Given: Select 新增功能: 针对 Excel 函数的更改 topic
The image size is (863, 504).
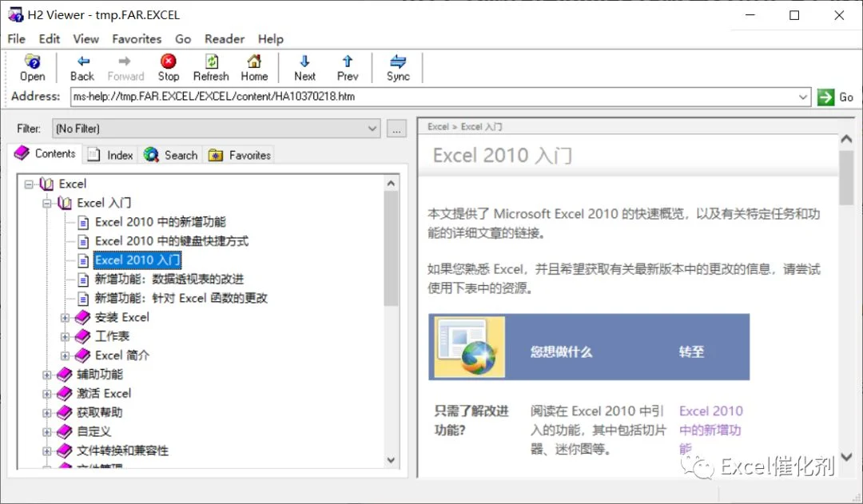Looking at the screenshot, I should (x=181, y=298).
